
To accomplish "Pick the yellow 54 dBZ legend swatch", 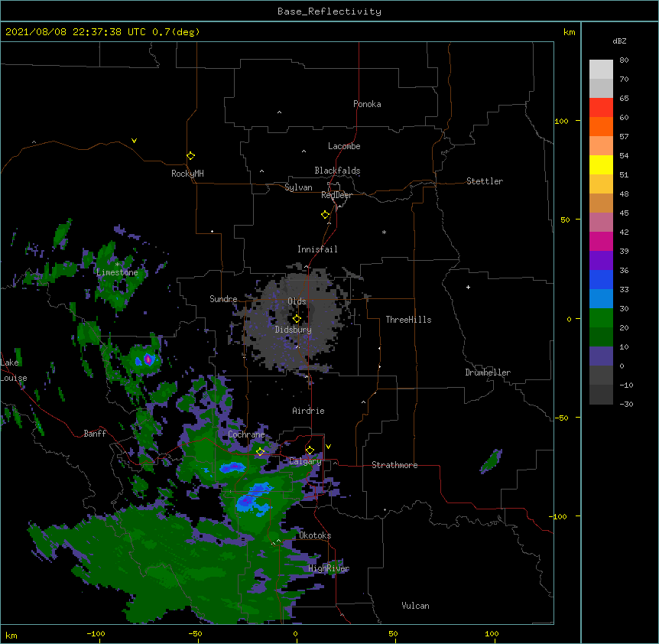I will tap(601, 164).
